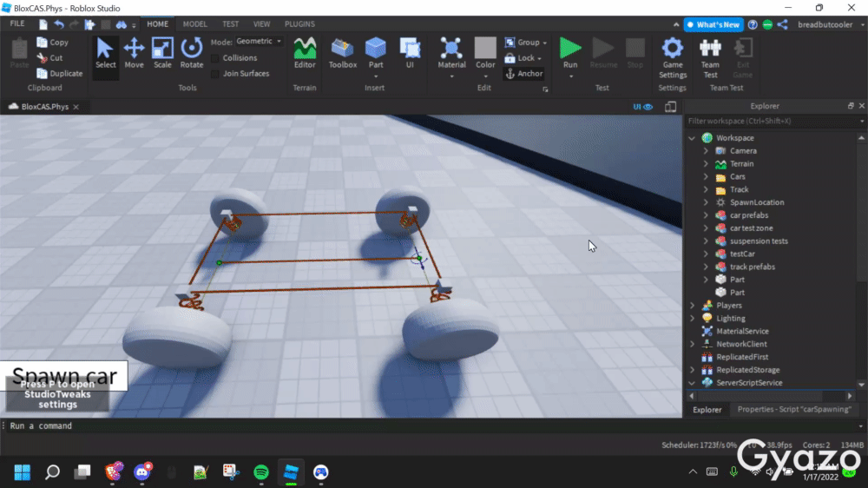Choose the Scale tool
868x488 pixels.
pos(162,54)
